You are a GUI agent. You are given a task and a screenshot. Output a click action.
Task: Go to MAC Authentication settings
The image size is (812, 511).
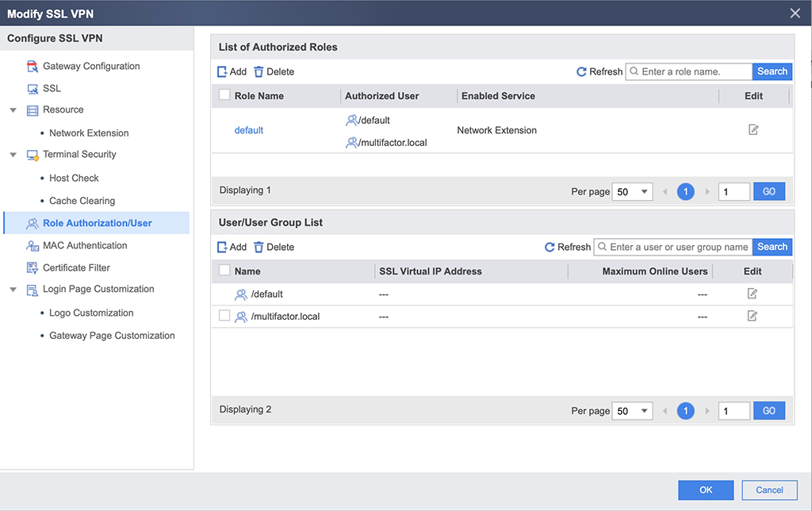click(x=85, y=246)
